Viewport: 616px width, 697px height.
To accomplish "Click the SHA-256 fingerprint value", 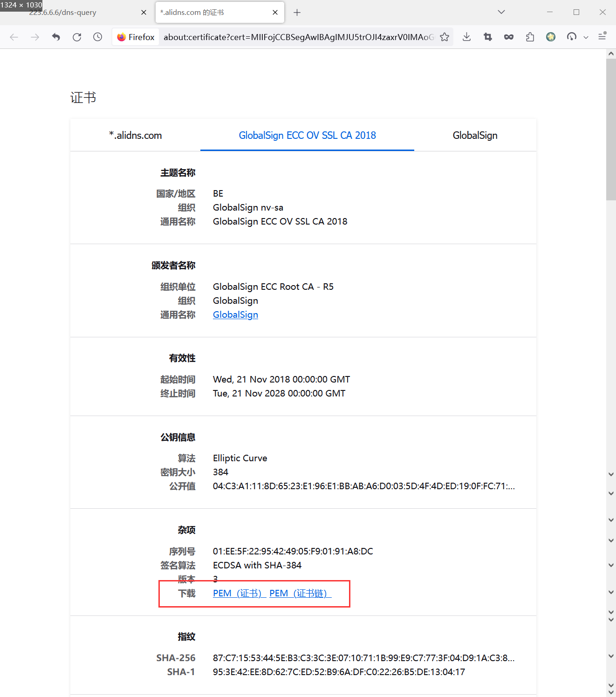I will 364,658.
